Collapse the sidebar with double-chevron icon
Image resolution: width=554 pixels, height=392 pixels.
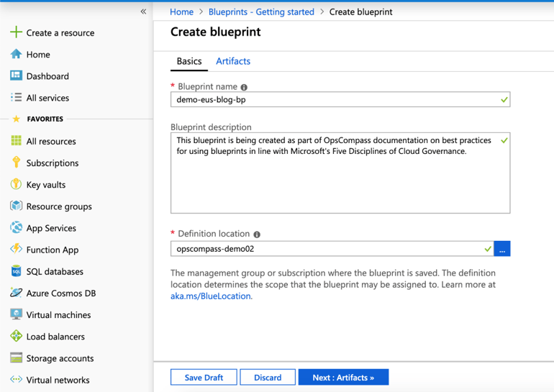click(x=143, y=12)
